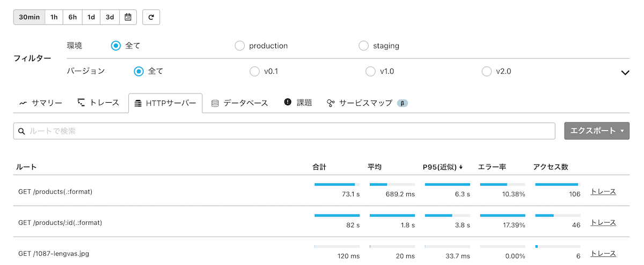Select the staging environment radio button
Viewport: 644px width, 265px height.
(364, 46)
